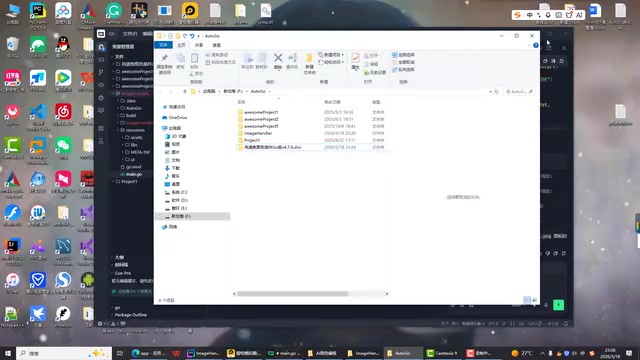Click History in the ribbon Open group
This screenshot has height=360, width=640.
click(x=375, y=72)
